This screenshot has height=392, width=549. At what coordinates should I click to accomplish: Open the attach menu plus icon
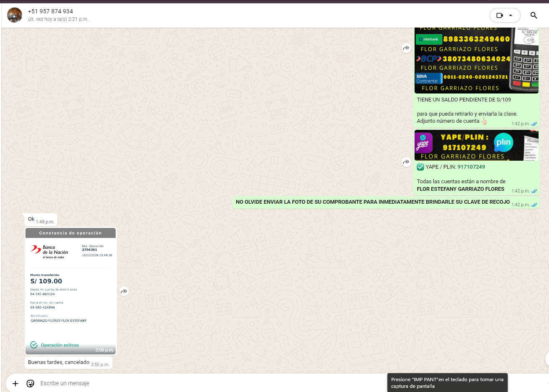point(15,383)
